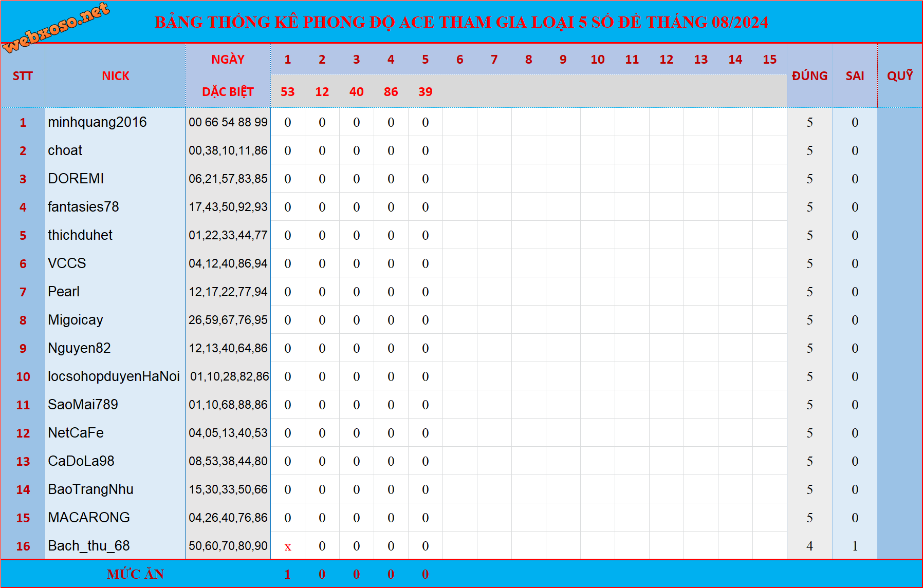This screenshot has height=588, width=923.
Task: Select nick choat
Action: pyautogui.click(x=65, y=150)
